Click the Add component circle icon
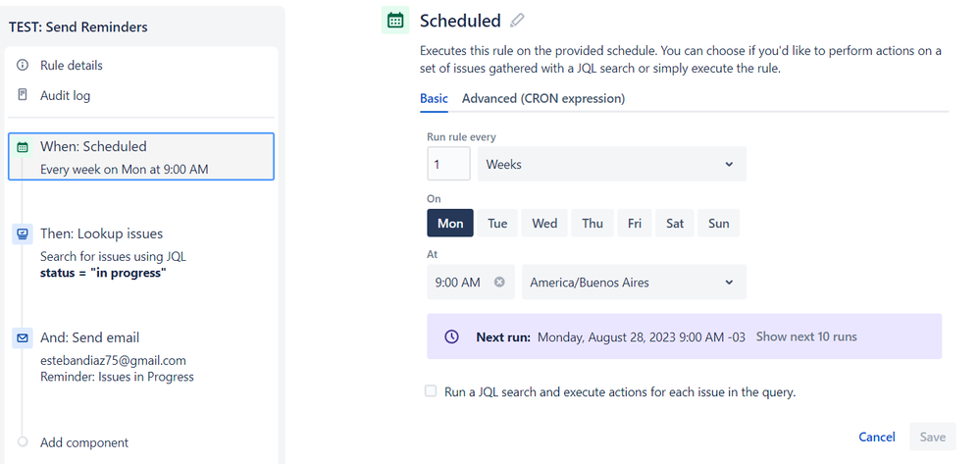Viewport: 980px width, 464px height. [x=23, y=442]
